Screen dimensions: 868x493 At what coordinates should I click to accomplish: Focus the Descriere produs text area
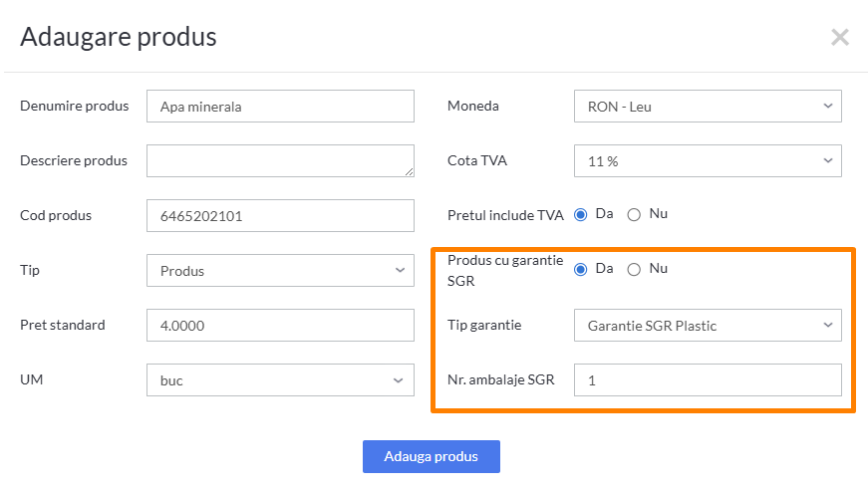(280, 161)
